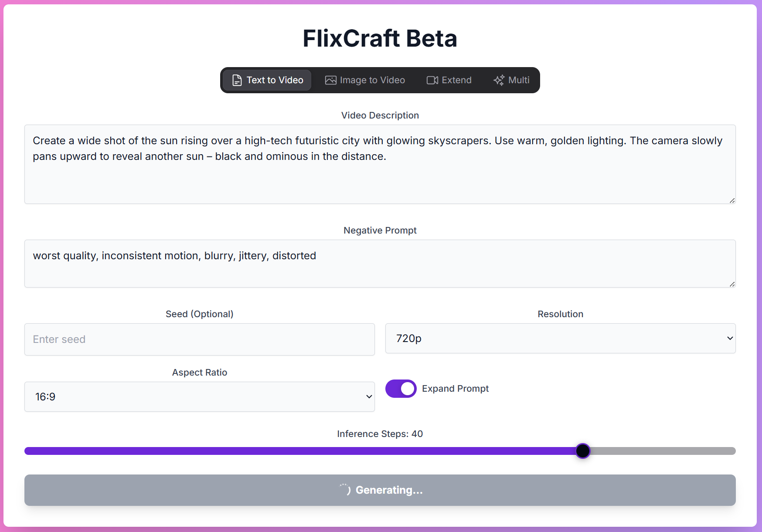Screen dimensions: 762x532
Task: Click the Negative Prompt resize handle
Action: 732,284
